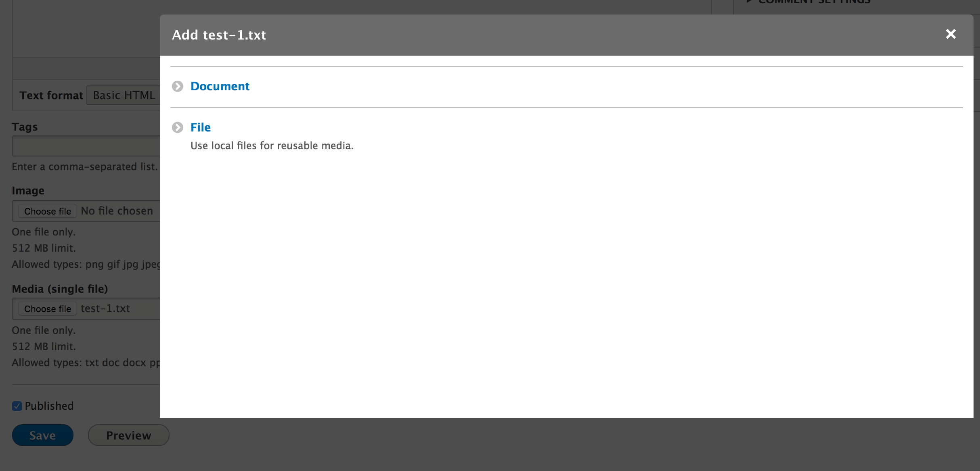Focus the Tags input field
Screen dimensions: 980x471
tap(86, 146)
